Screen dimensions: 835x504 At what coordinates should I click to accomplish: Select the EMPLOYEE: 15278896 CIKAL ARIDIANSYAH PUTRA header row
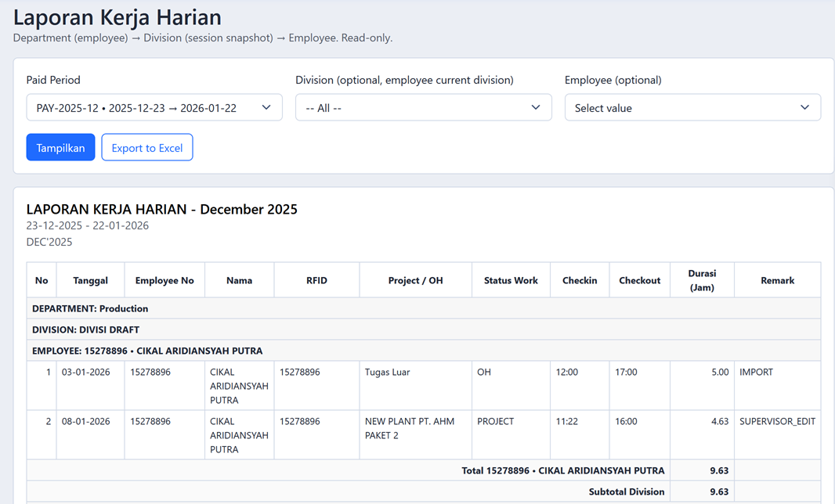423,350
